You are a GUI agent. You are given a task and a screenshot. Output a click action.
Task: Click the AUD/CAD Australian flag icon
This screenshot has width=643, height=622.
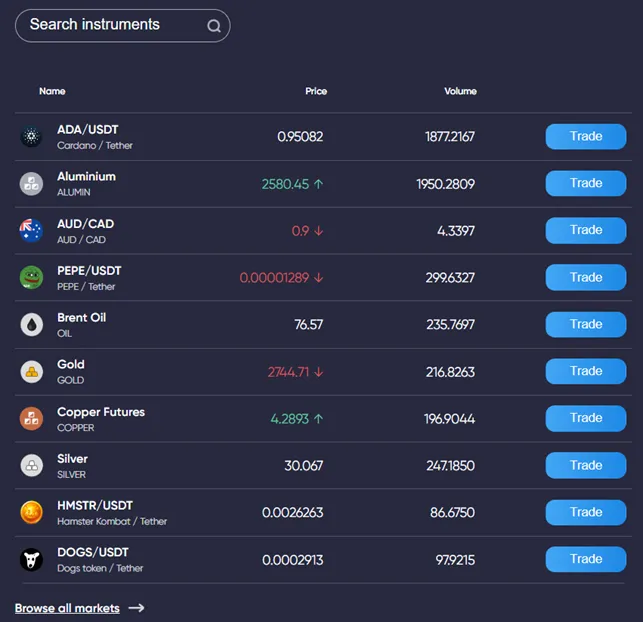pos(32,231)
